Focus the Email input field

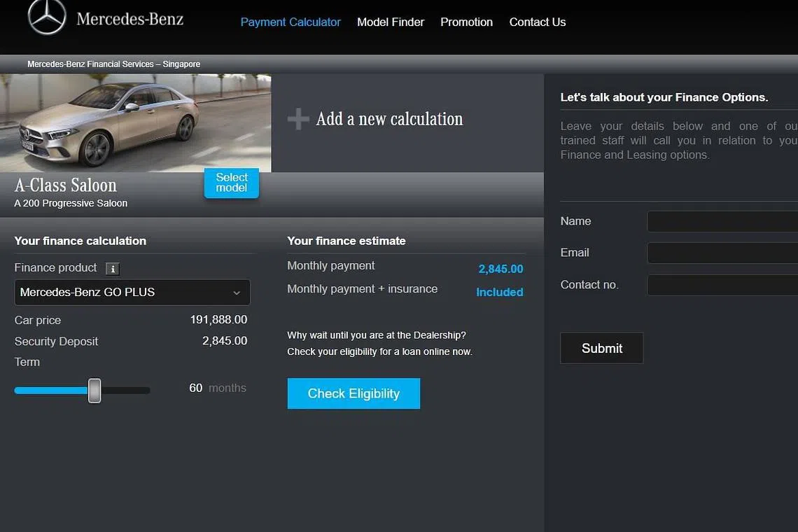click(x=722, y=253)
